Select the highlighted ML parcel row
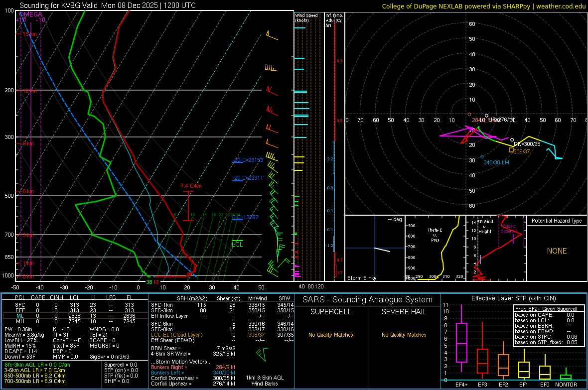 click(x=75, y=316)
